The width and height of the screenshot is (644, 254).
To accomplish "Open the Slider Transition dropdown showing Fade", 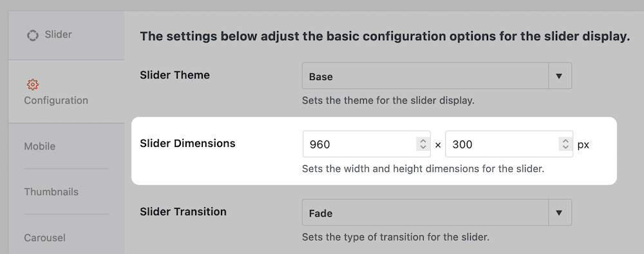I will point(437,213).
